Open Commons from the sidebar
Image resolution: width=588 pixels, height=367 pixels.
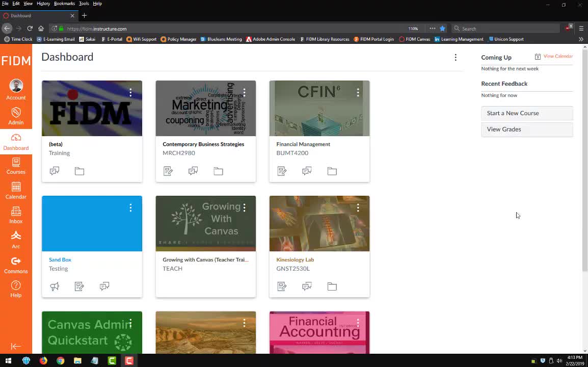pyautogui.click(x=16, y=265)
